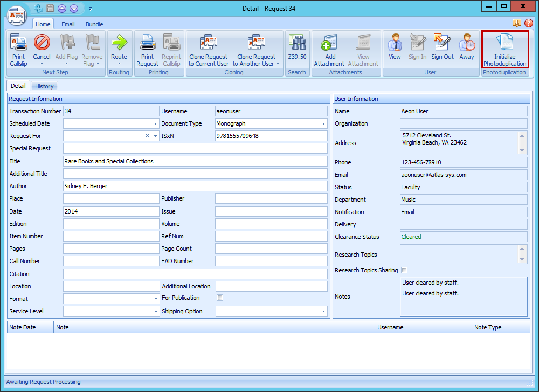This screenshot has width=539, height=392.
Task: Open the Scheduled Date dropdown
Action: (x=156, y=123)
